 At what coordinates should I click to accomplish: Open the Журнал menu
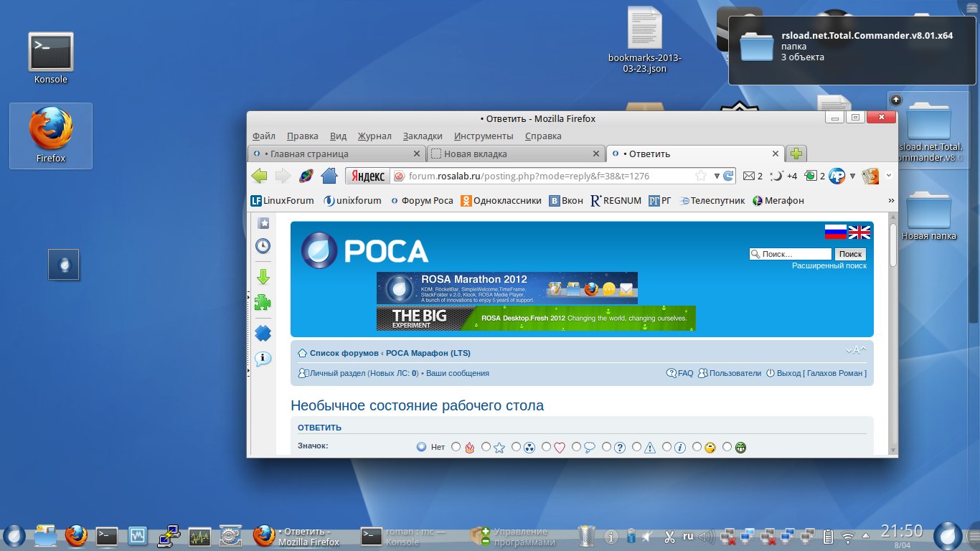[374, 136]
